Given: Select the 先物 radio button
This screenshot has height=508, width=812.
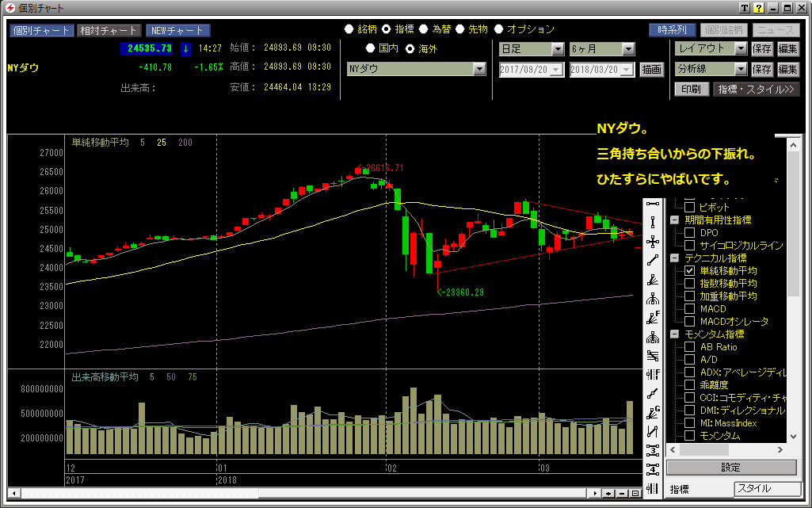Looking at the screenshot, I should (459, 29).
